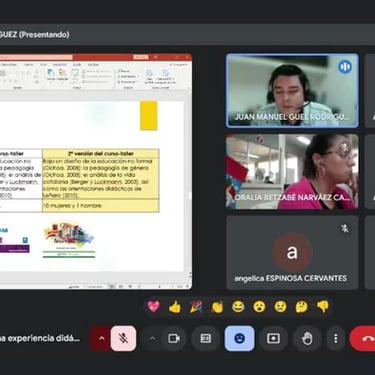
Task: Select Oralia Betzabé Narváez video tile
Action: tap(292, 172)
